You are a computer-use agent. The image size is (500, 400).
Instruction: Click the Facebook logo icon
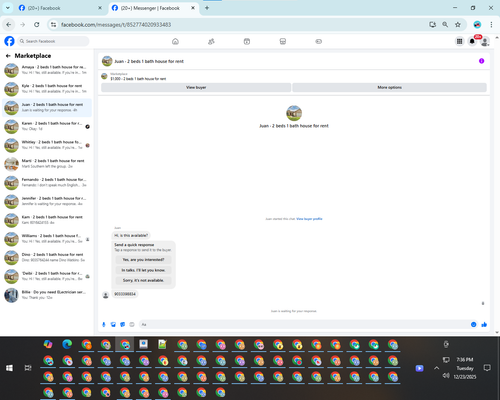(9, 41)
